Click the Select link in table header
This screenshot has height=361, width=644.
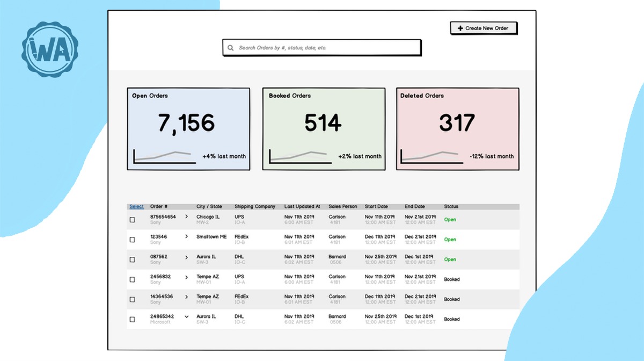(136, 206)
